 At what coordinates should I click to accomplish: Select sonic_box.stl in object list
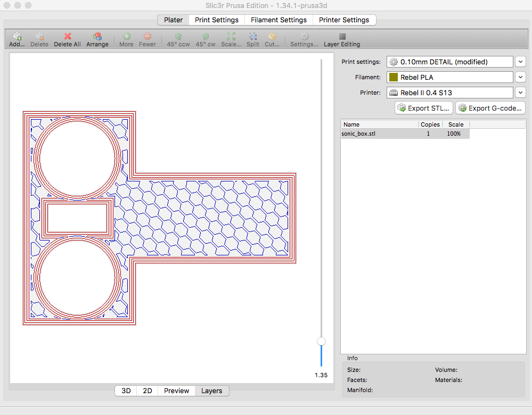[x=358, y=134]
